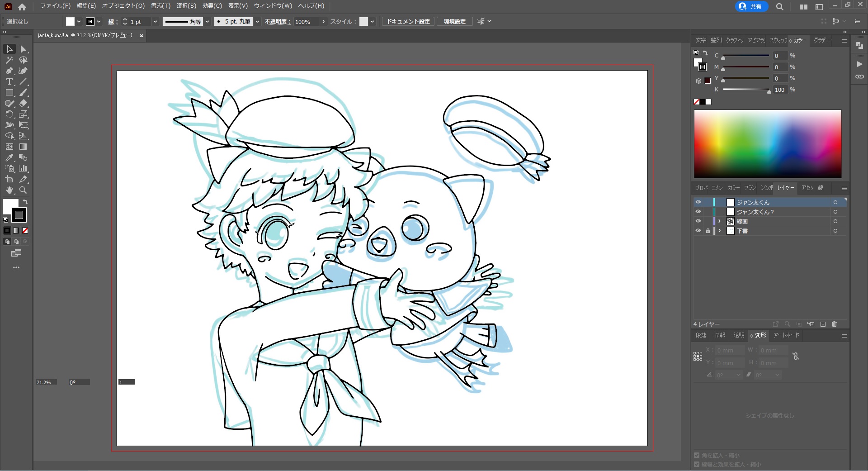868x471 pixels.
Task: Delete selected layer with trash icon
Action: pos(835,324)
